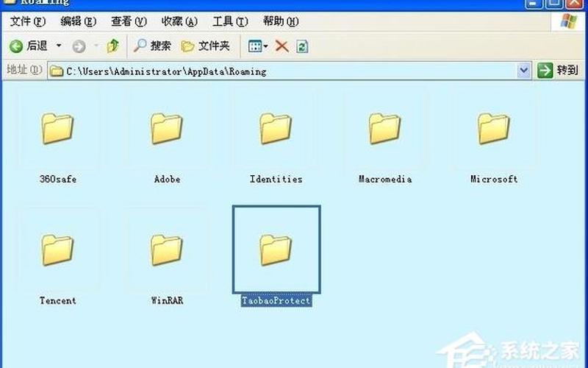Click the Tencent folder name label
The width and height of the screenshot is (588, 368).
click(x=58, y=300)
